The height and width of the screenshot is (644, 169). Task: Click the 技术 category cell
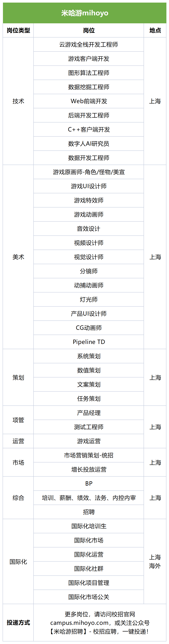point(18,101)
